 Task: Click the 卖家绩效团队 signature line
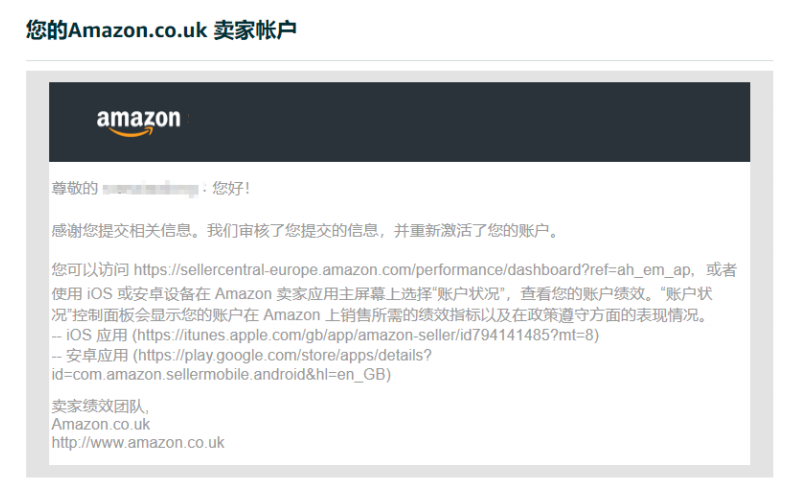pyautogui.click(x=99, y=406)
